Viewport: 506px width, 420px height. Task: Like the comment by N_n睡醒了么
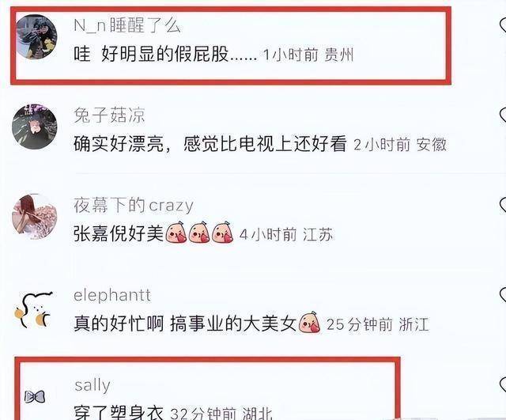(x=503, y=25)
